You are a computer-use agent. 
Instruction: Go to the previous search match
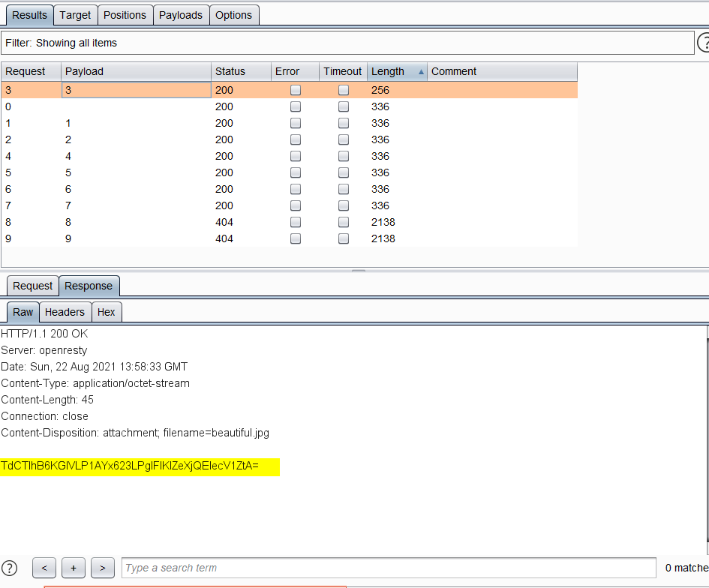tap(44, 568)
